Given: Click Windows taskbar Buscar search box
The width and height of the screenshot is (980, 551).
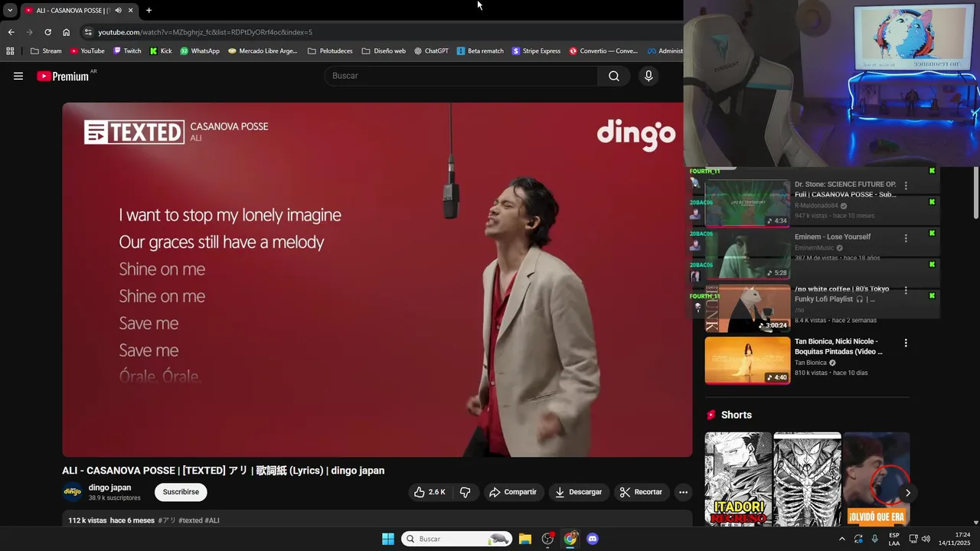Looking at the screenshot, I should (x=457, y=539).
